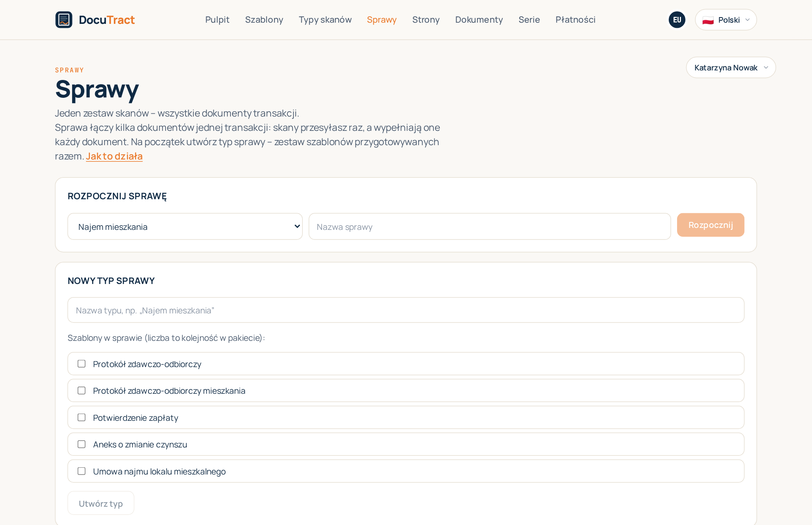Open the Serie section
812x525 pixels.
coord(529,19)
